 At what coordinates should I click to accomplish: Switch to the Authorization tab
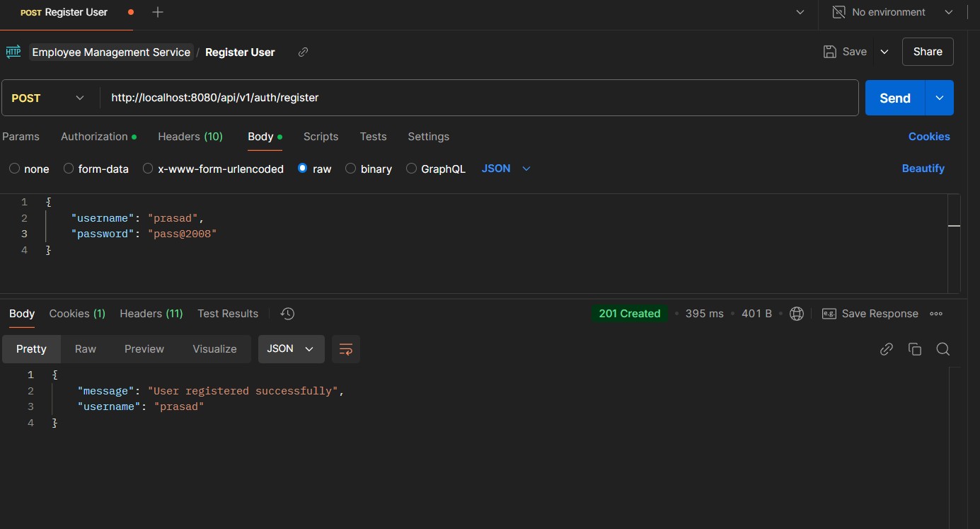tap(98, 137)
